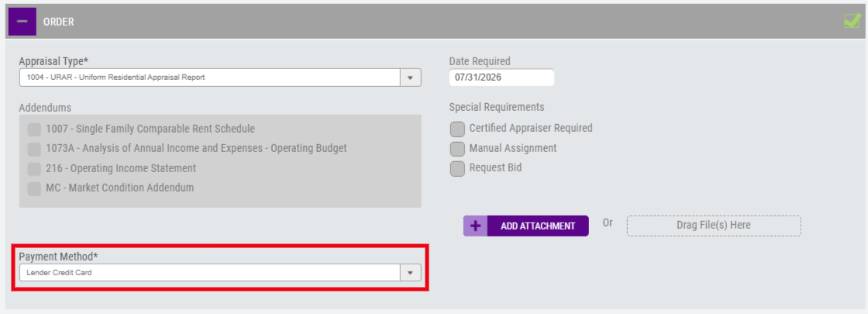The height and width of the screenshot is (314, 868).
Task: Enable MC Market Condition Addendum checkbox
Action: point(34,188)
